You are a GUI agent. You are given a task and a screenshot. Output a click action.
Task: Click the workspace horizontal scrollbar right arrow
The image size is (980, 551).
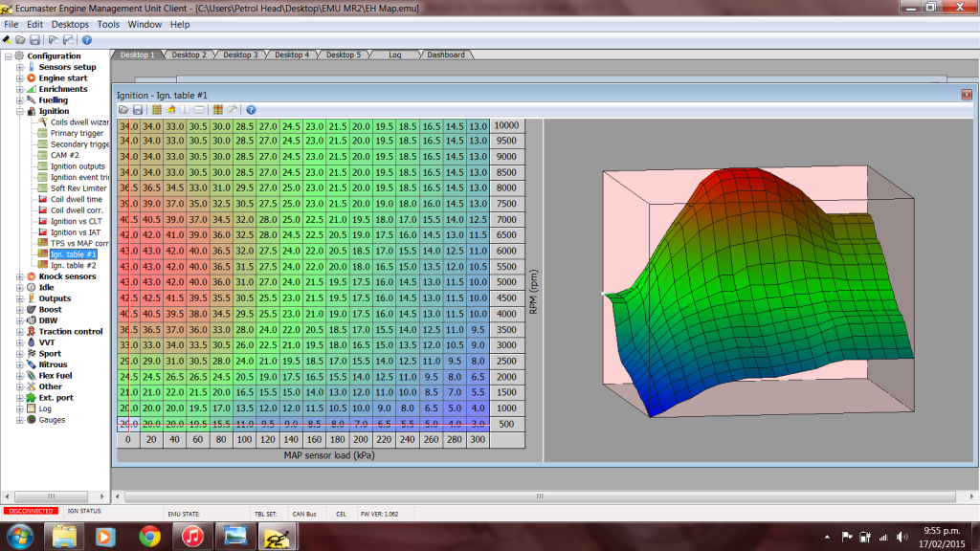pyautogui.click(x=971, y=496)
